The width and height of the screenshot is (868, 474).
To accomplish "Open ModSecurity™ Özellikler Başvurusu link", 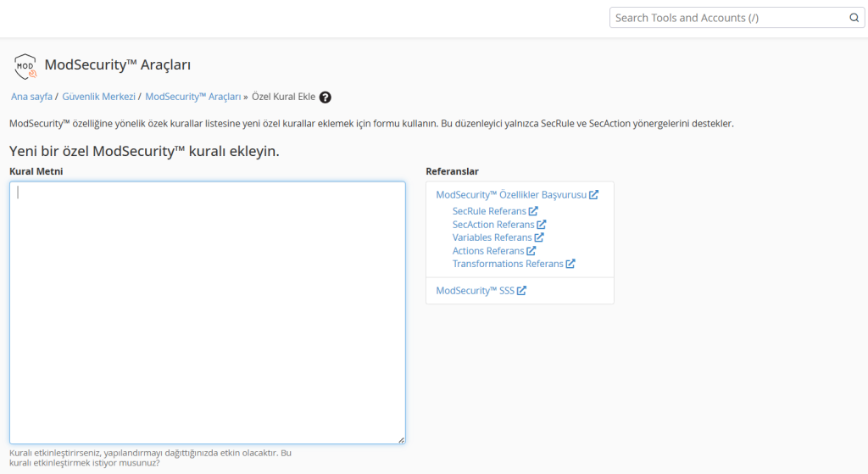I will (511, 195).
